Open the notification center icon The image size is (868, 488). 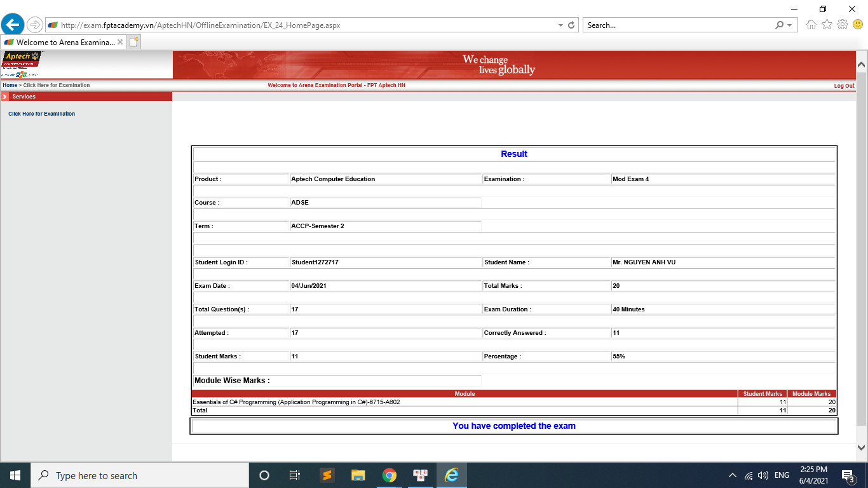click(848, 475)
